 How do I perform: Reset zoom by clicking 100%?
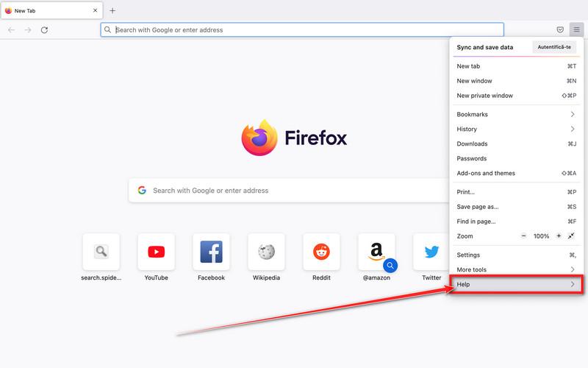point(541,236)
